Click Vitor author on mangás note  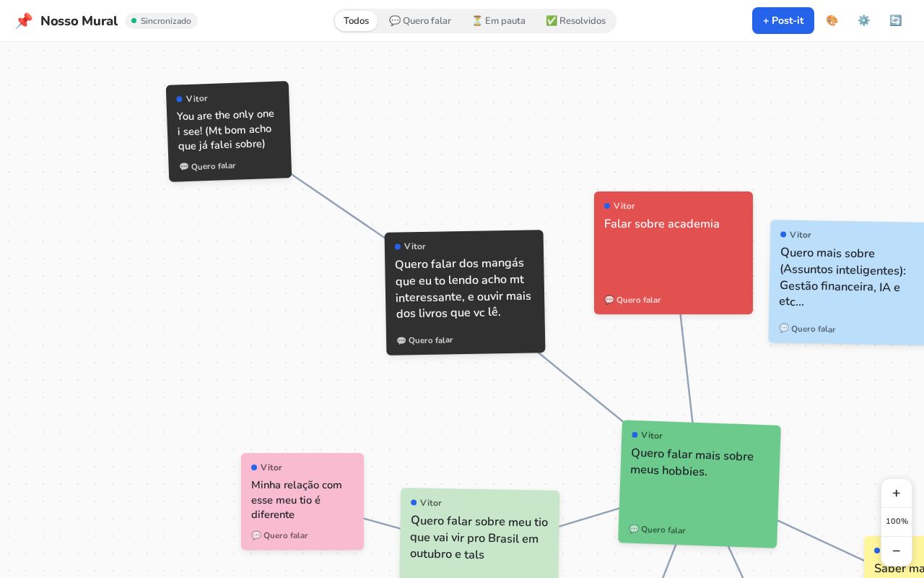(411, 246)
